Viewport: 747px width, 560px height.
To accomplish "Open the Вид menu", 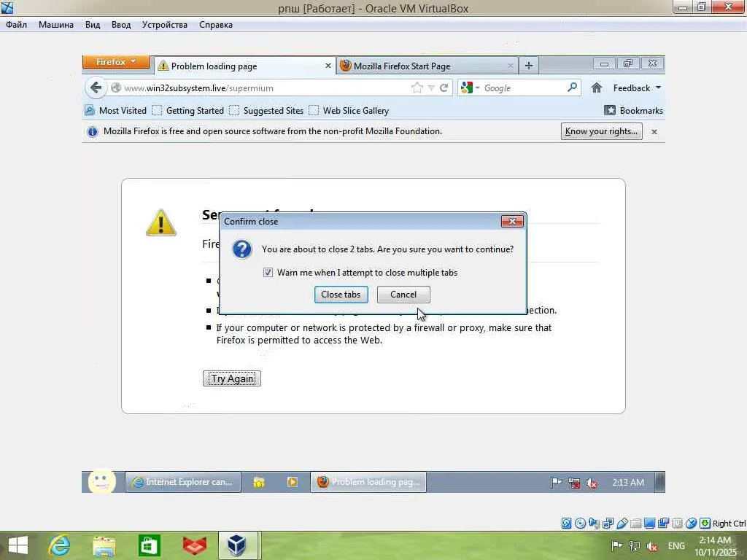I will coord(93,25).
